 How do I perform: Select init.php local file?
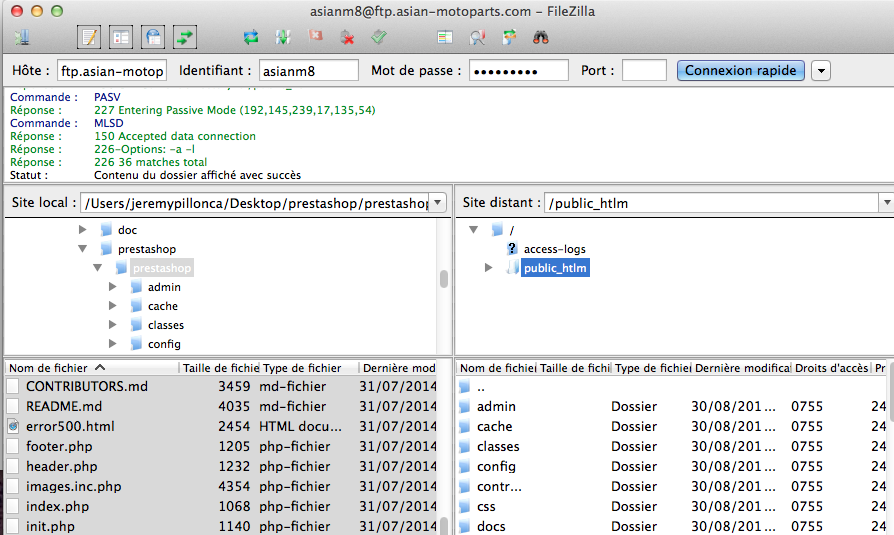point(221,526)
